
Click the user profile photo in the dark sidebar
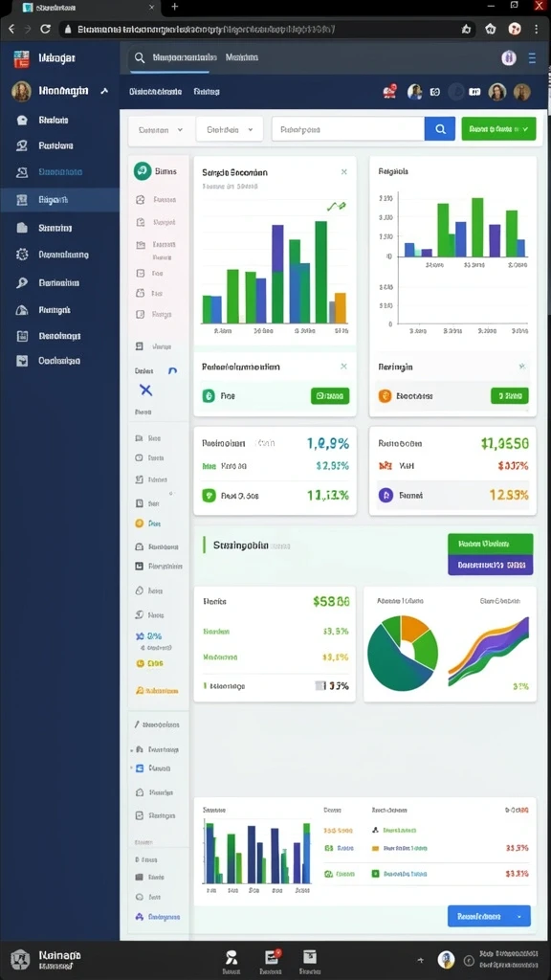tap(21, 91)
